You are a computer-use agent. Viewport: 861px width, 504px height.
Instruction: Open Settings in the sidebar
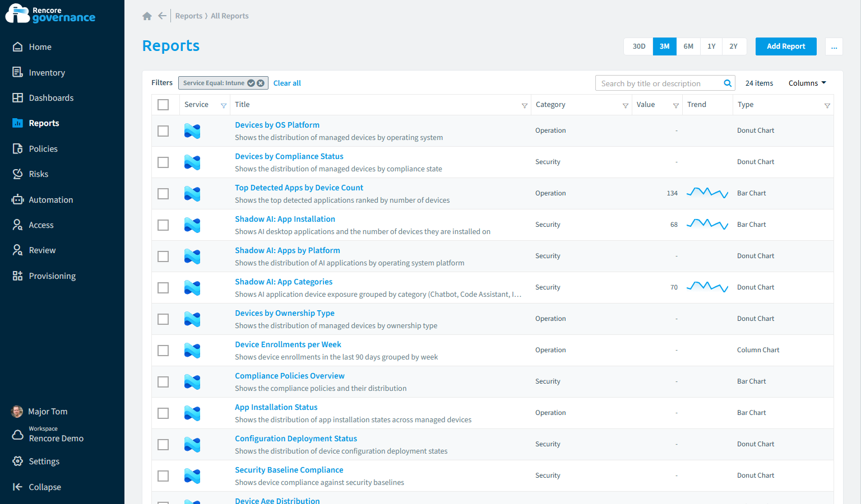[44, 461]
